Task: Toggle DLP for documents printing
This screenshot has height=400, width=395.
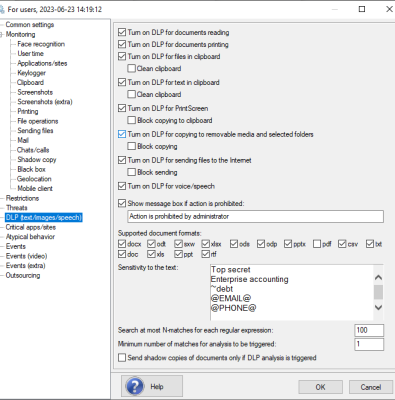Action: [122, 44]
